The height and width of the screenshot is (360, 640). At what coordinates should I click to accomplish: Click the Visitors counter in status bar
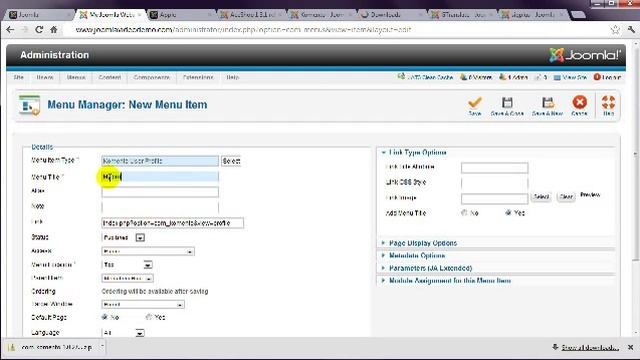476,77
